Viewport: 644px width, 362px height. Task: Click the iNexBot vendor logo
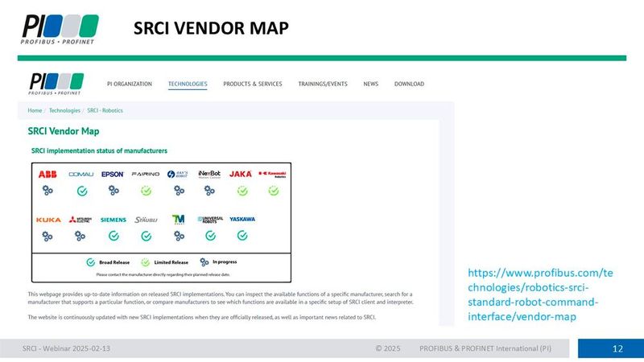tap(209, 175)
